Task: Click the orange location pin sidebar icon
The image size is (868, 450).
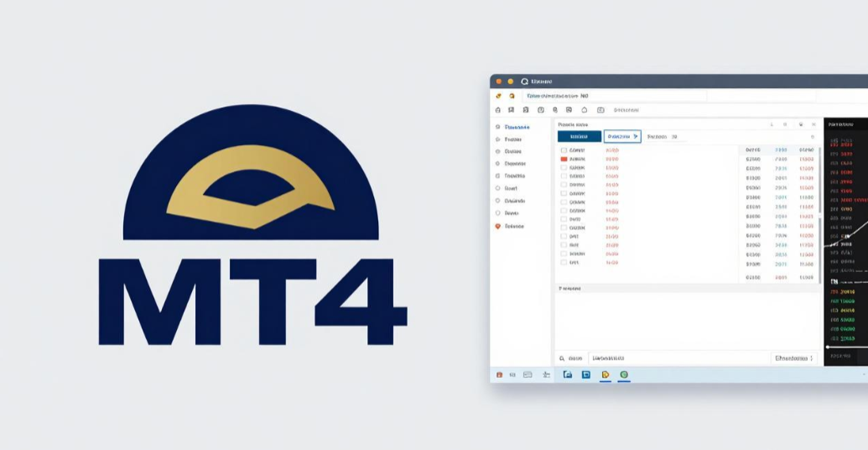Action: pyautogui.click(x=498, y=227)
